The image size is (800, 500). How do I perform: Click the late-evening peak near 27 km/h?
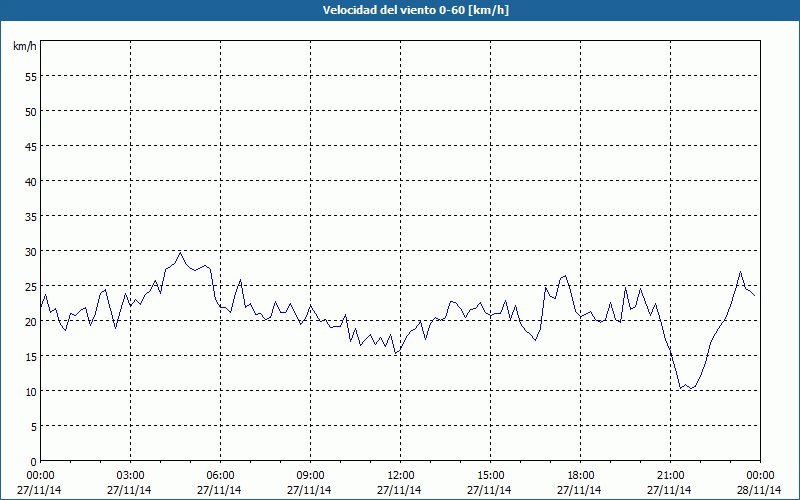[x=740, y=272]
